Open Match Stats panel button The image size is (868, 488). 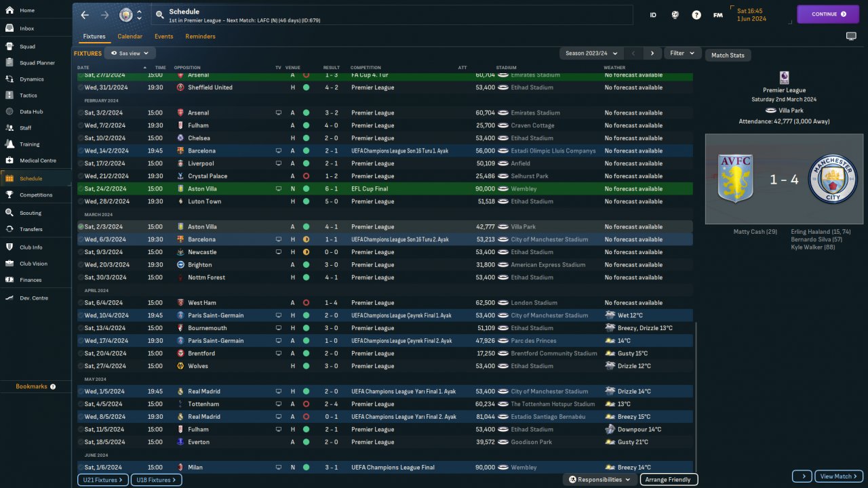click(x=728, y=56)
